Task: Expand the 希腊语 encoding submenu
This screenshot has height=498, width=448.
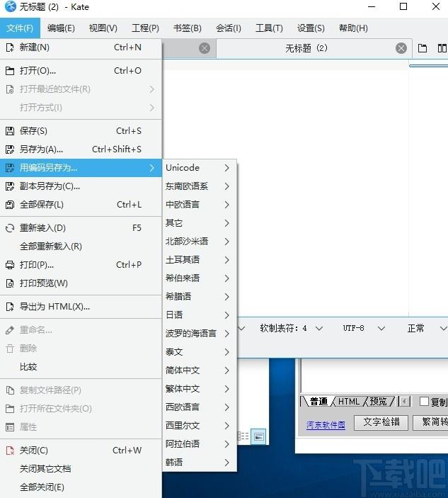Action: tap(200, 297)
